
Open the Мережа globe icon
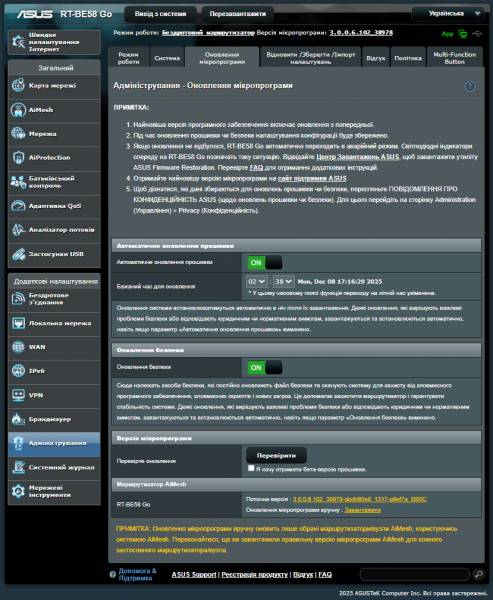[18, 134]
